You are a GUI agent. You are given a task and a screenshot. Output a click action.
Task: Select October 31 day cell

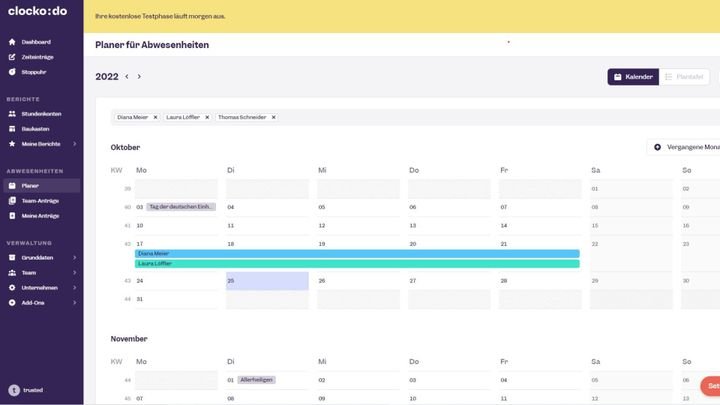[176, 299]
